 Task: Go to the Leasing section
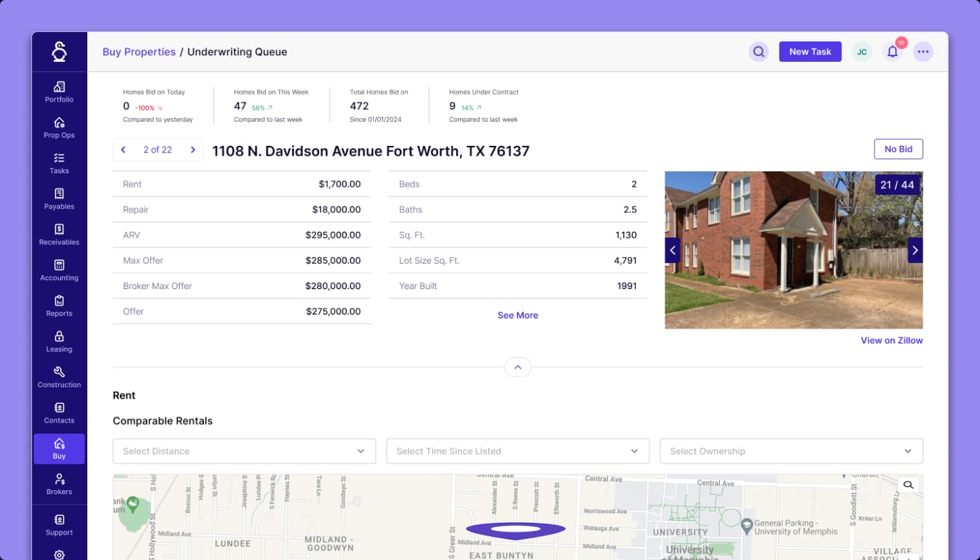coord(59,343)
